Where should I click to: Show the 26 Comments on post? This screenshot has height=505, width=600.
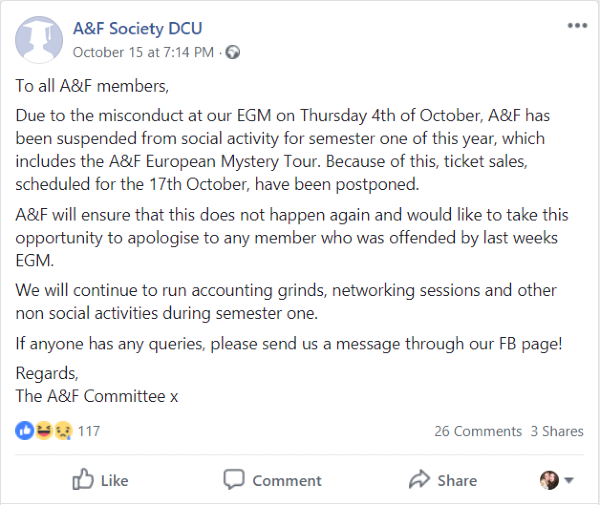click(477, 431)
